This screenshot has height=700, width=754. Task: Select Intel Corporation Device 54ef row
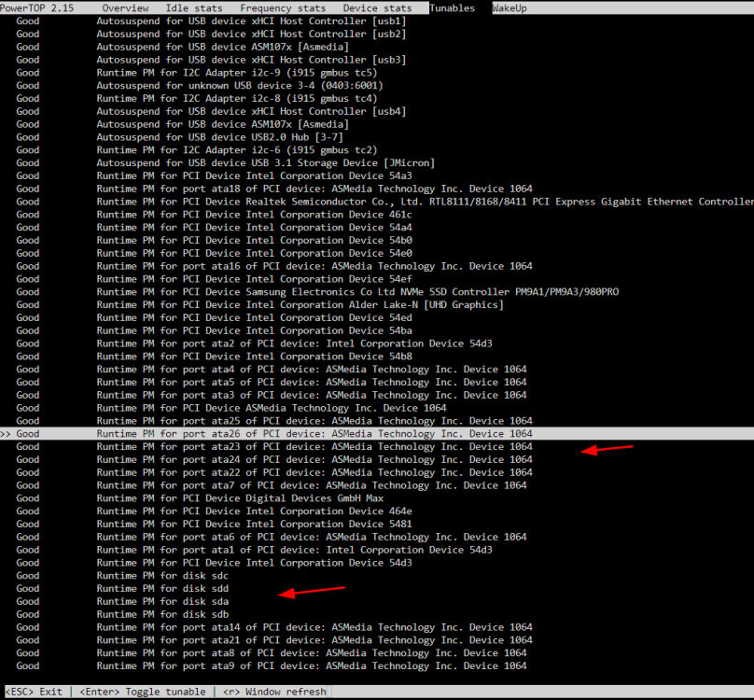coord(377,279)
